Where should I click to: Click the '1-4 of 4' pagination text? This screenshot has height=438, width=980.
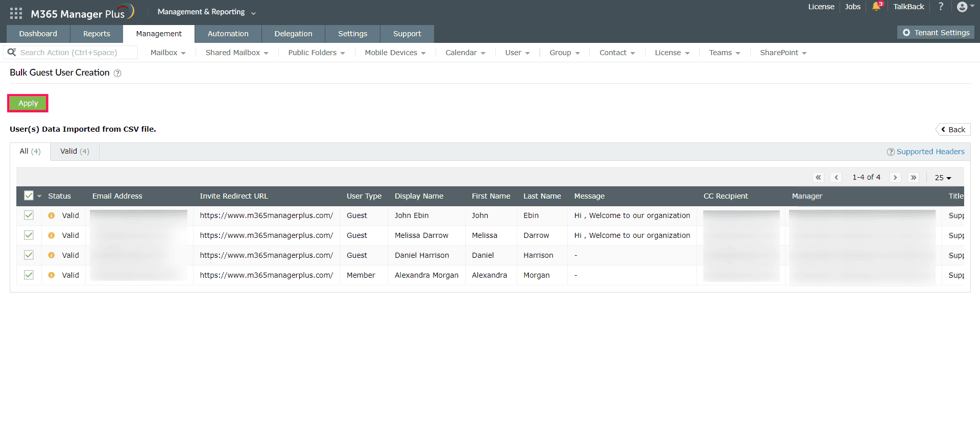click(866, 177)
